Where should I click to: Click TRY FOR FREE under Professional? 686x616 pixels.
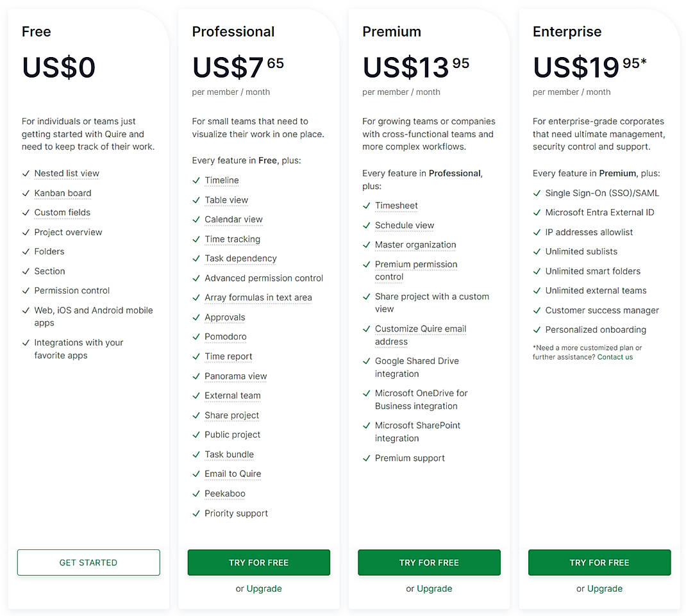258,562
